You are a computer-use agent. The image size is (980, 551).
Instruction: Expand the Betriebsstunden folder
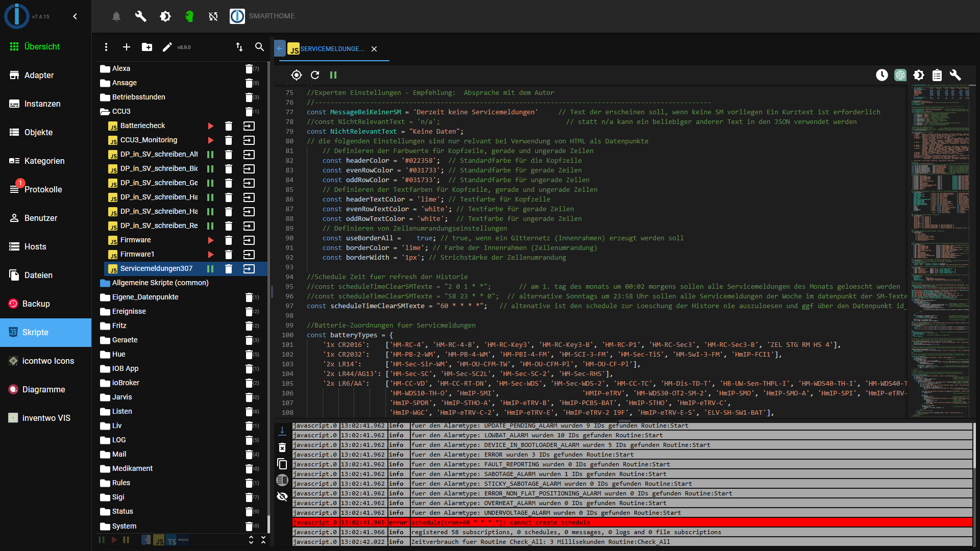click(105, 97)
